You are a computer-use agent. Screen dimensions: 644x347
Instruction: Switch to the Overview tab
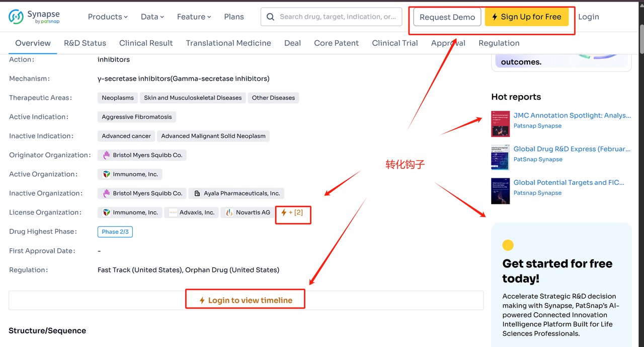click(33, 43)
